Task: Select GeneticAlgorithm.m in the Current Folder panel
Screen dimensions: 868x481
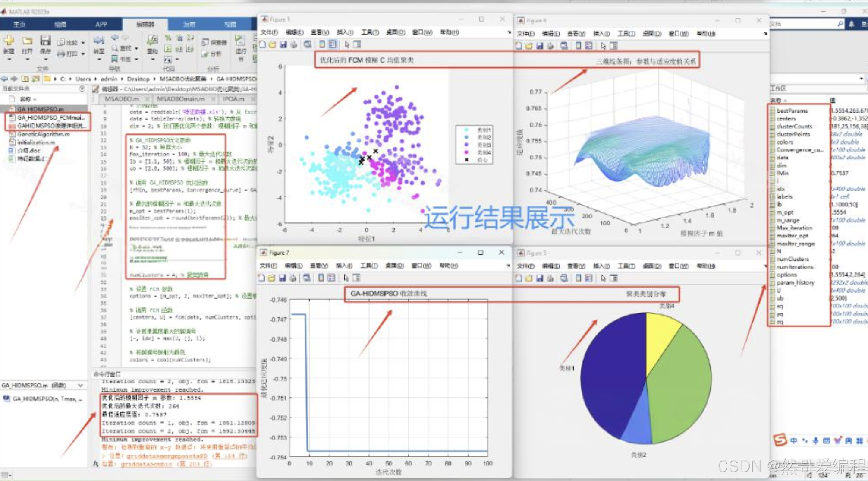Action: point(43,134)
